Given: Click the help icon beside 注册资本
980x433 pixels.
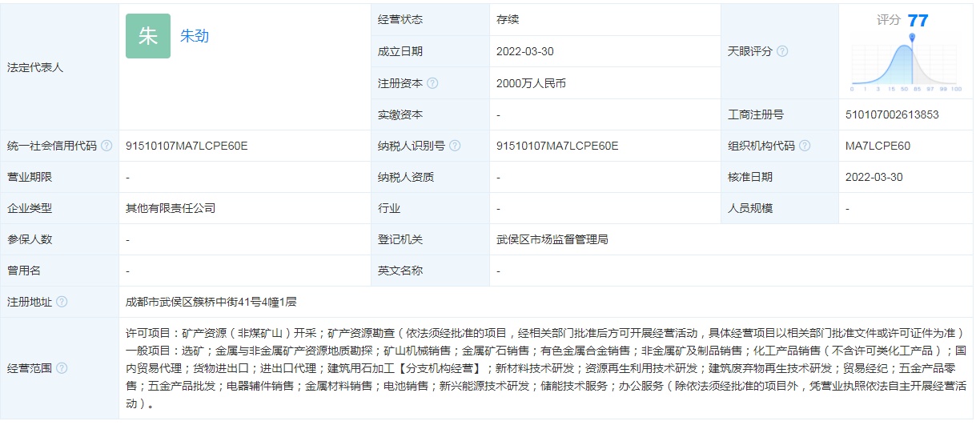Looking at the screenshot, I should (432, 83).
